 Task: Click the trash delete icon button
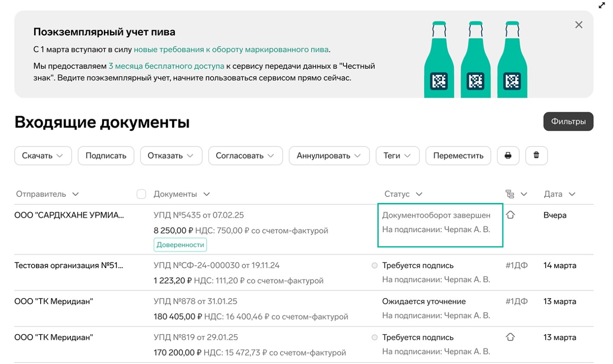[536, 155]
